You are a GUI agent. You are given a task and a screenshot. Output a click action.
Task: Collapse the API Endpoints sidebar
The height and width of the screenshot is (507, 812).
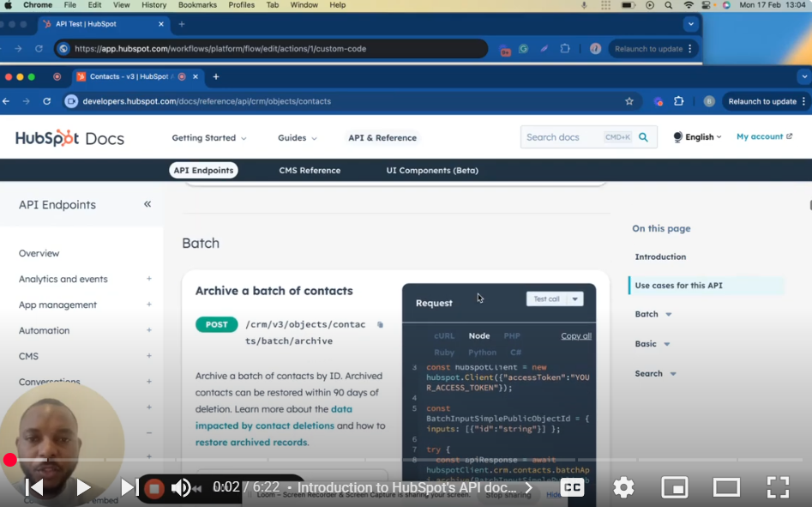pos(147,204)
